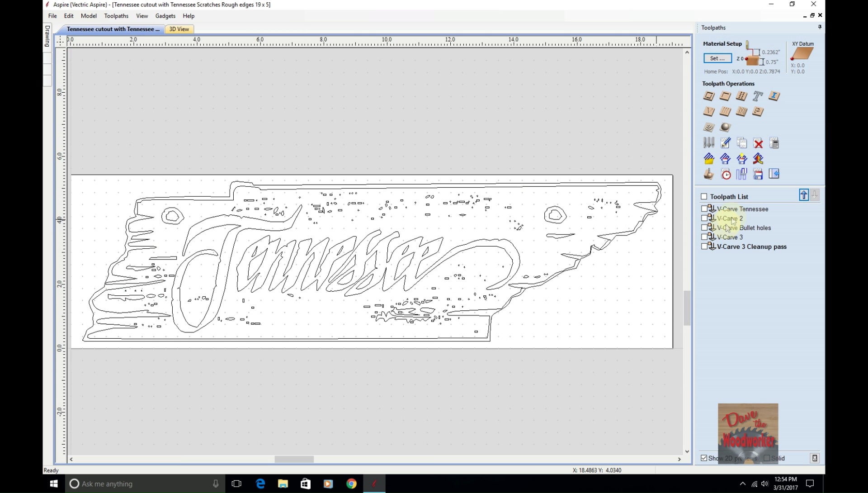Image resolution: width=868 pixels, height=493 pixels.
Task: Click the Duplicate Toolpath icon
Action: (x=741, y=143)
